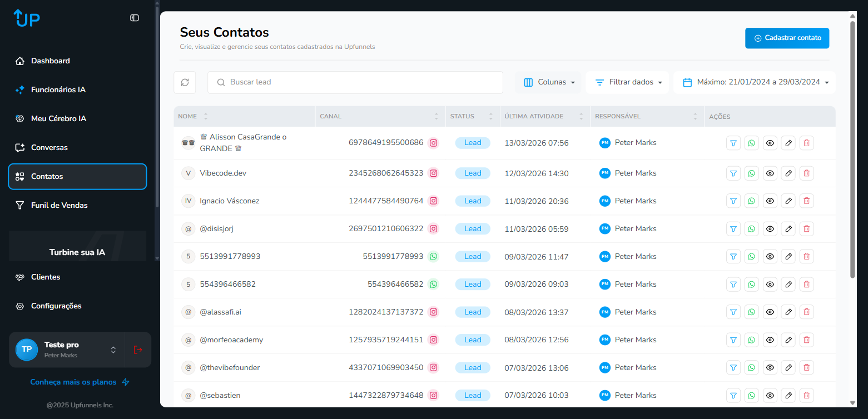This screenshot has width=868, height=419.
Task: Click the WhatsApp channel icon for 5513991778993
Action: point(433,256)
